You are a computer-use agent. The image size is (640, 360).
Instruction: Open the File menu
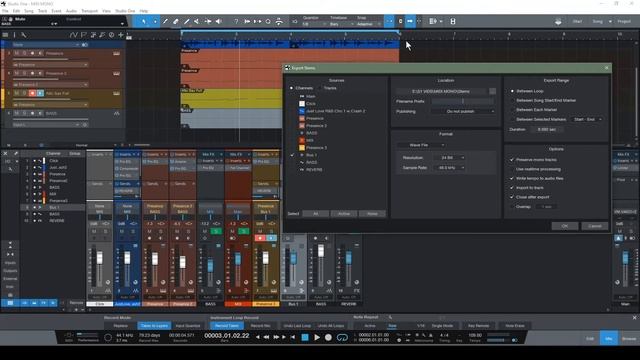5,11
